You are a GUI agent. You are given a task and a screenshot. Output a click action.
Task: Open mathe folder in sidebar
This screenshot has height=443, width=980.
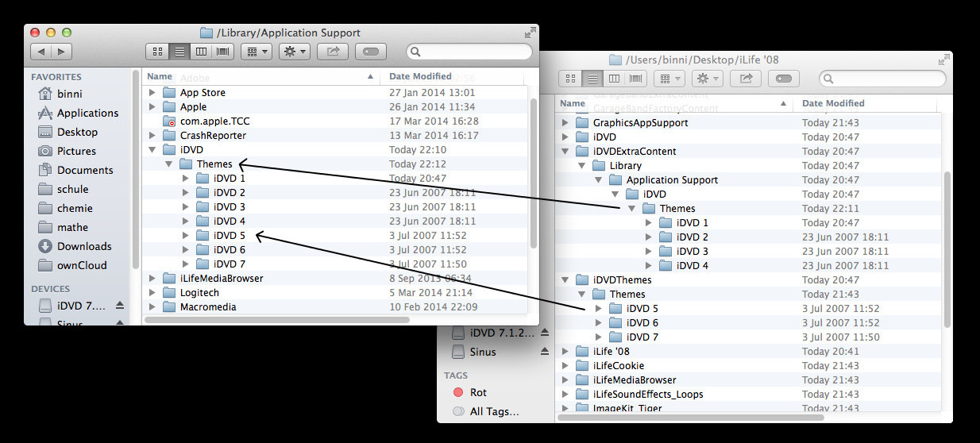click(x=64, y=227)
